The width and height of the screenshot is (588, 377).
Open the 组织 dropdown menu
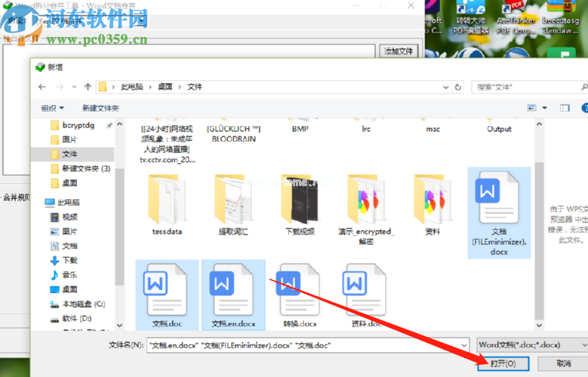pos(53,109)
